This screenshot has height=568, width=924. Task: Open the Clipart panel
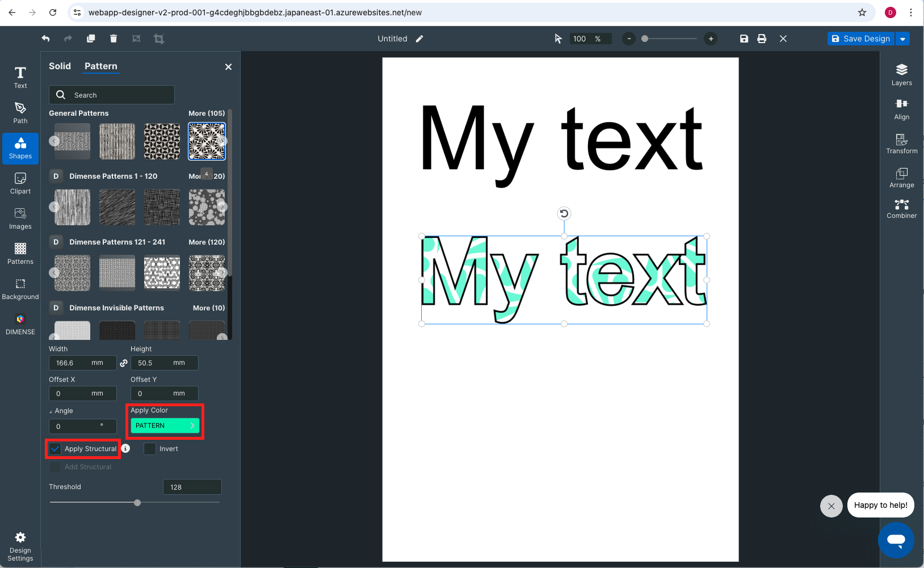pyautogui.click(x=20, y=184)
